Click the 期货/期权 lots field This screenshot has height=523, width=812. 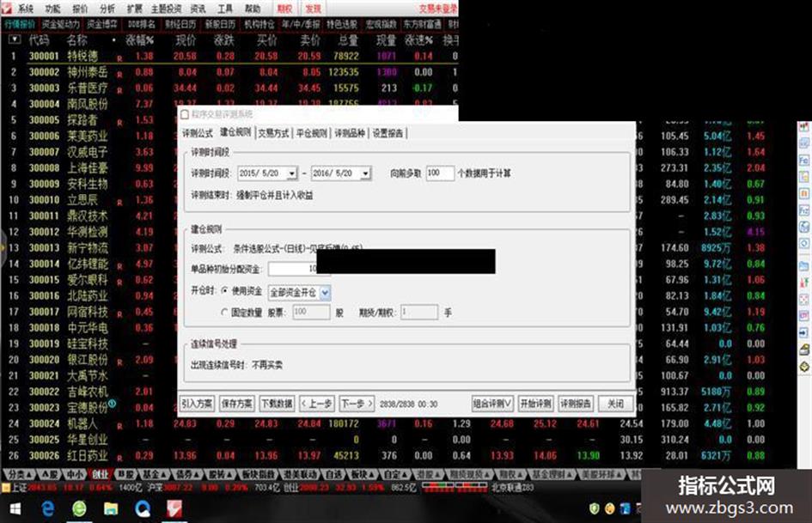[419, 312]
